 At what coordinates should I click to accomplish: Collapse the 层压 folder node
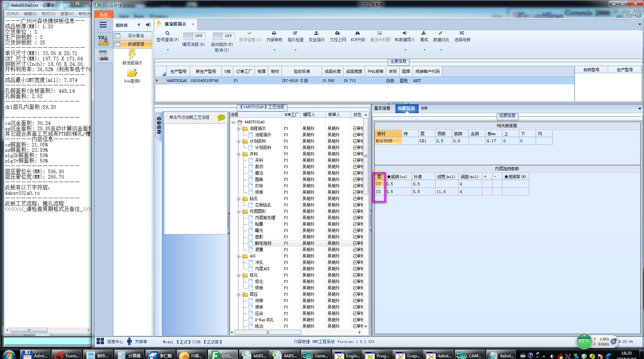point(238,295)
